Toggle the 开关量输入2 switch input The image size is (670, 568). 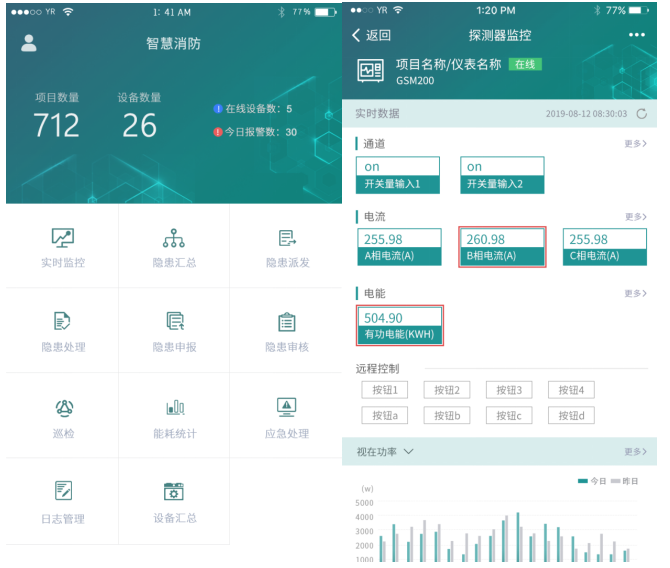point(502,175)
